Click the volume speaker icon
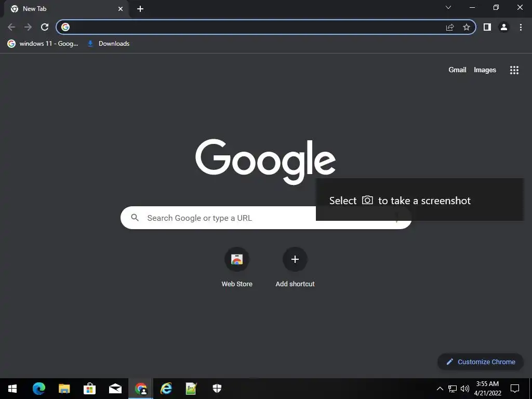The height and width of the screenshot is (399, 532). tap(465, 389)
